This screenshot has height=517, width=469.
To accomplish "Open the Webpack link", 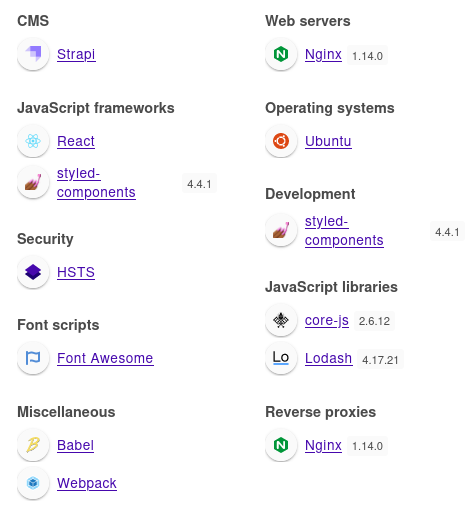I will [87, 483].
